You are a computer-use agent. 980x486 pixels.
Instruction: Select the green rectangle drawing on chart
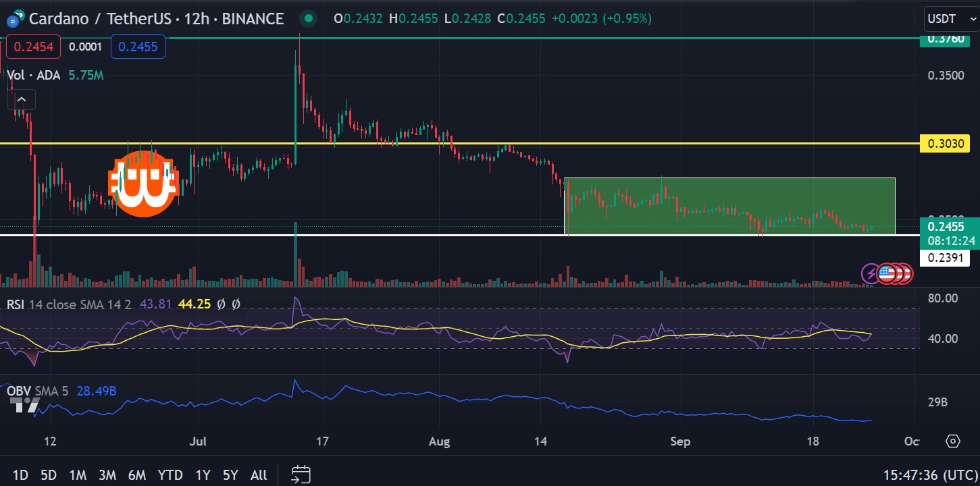729,207
